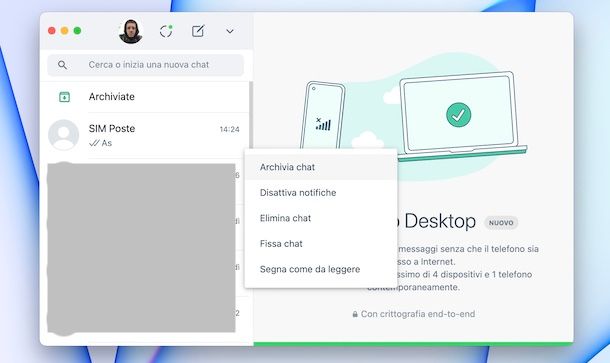Open the profile picture avatar
The image size is (610, 363).
tap(131, 31)
